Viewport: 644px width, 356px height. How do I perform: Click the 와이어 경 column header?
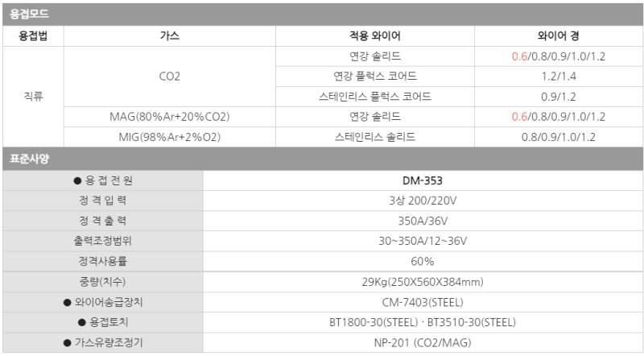click(558, 36)
